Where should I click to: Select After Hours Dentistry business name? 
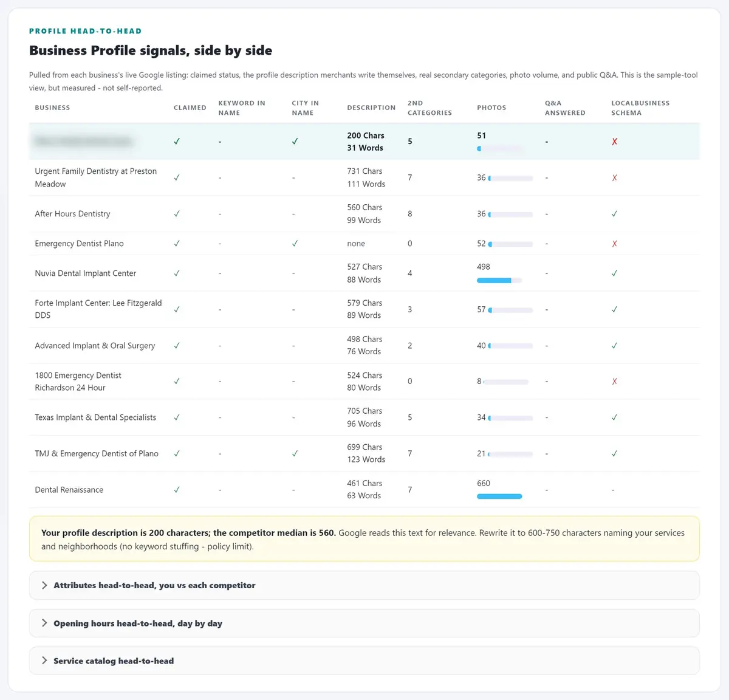(x=72, y=214)
